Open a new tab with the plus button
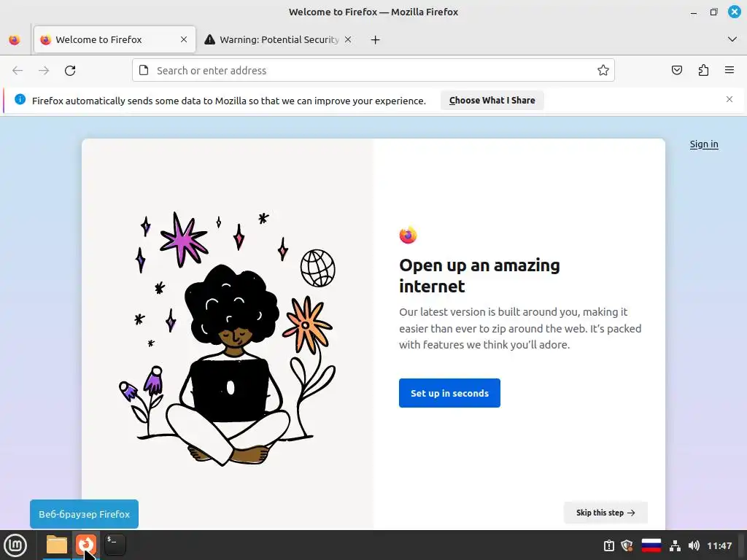747x560 pixels. tap(376, 40)
